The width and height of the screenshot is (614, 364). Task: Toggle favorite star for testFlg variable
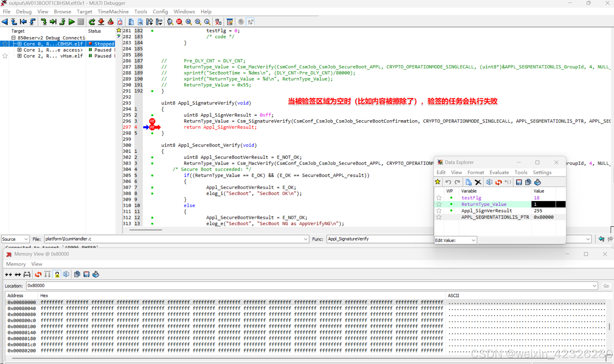coord(439,198)
